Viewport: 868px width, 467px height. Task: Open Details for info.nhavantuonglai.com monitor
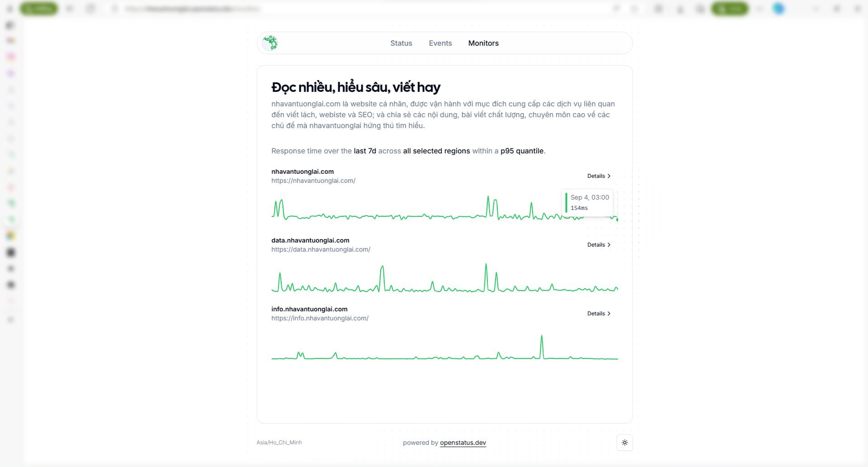pyautogui.click(x=599, y=314)
